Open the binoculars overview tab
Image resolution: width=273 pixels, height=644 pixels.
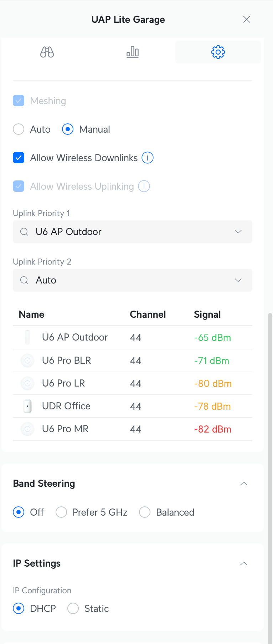pos(47,52)
